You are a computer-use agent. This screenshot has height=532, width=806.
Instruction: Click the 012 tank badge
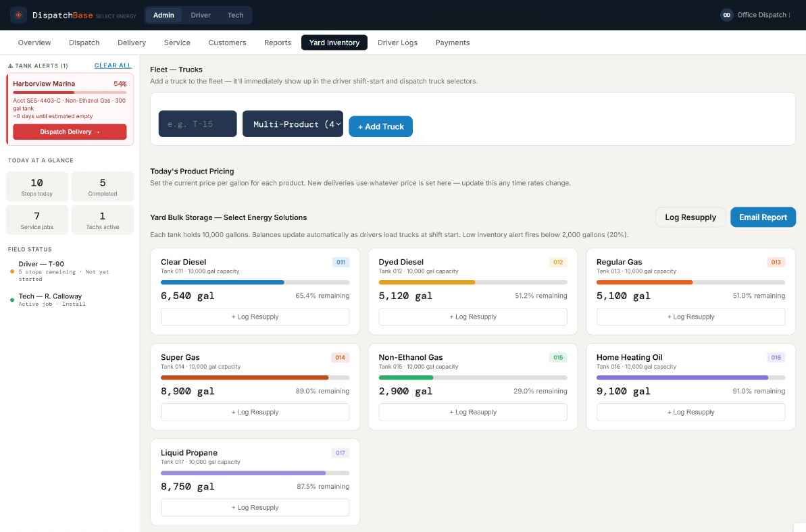tap(558, 263)
